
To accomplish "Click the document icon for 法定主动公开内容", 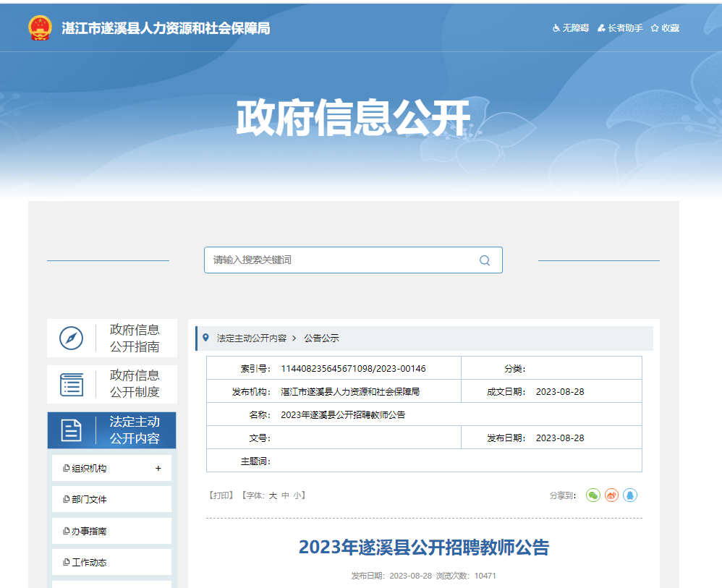I will [71, 430].
